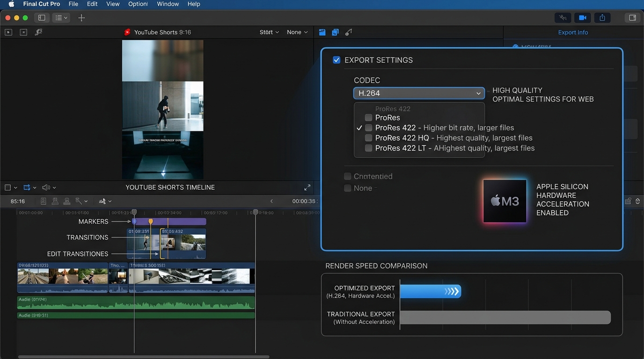Open the audio speaker dropdown below viewer
The height and width of the screenshot is (359, 644).
(49, 187)
